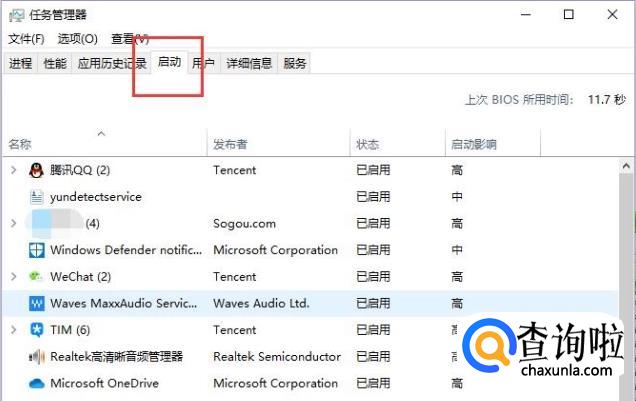636x401 pixels.
Task: Expand the TIM (6) group
Action: point(14,330)
